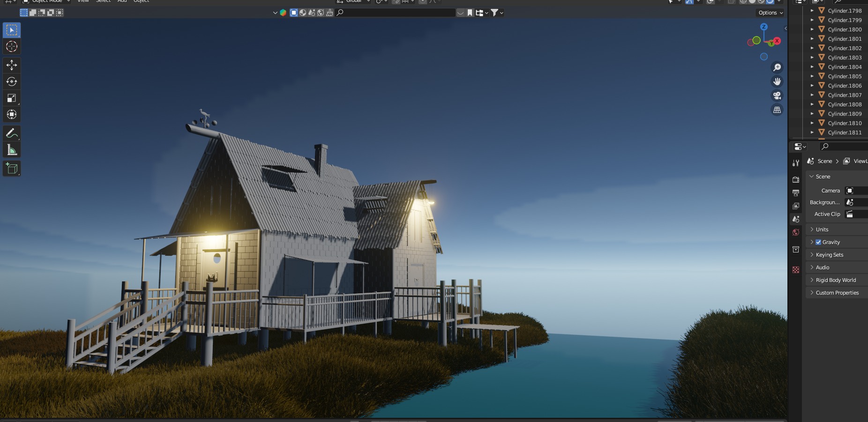Open the World properties tab
The height and width of the screenshot is (422, 868).
coord(796,232)
